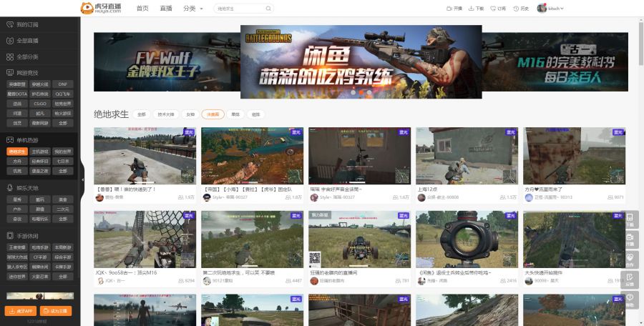
Task: Select the 技术大神 filter tag
Action: coord(166,114)
